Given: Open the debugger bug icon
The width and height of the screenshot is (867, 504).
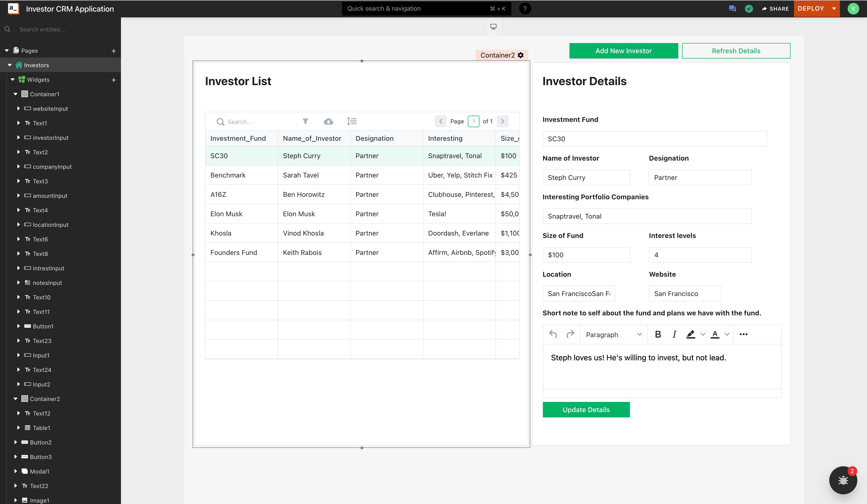Looking at the screenshot, I should point(843,480).
